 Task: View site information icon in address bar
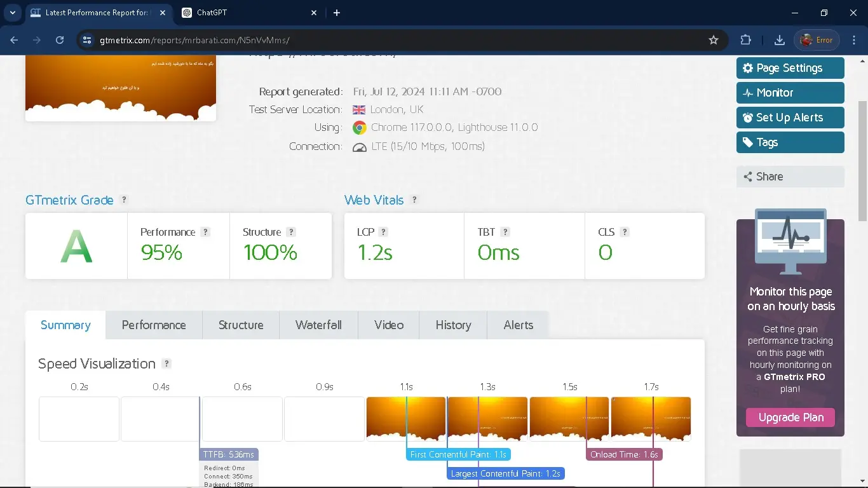[87, 40]
